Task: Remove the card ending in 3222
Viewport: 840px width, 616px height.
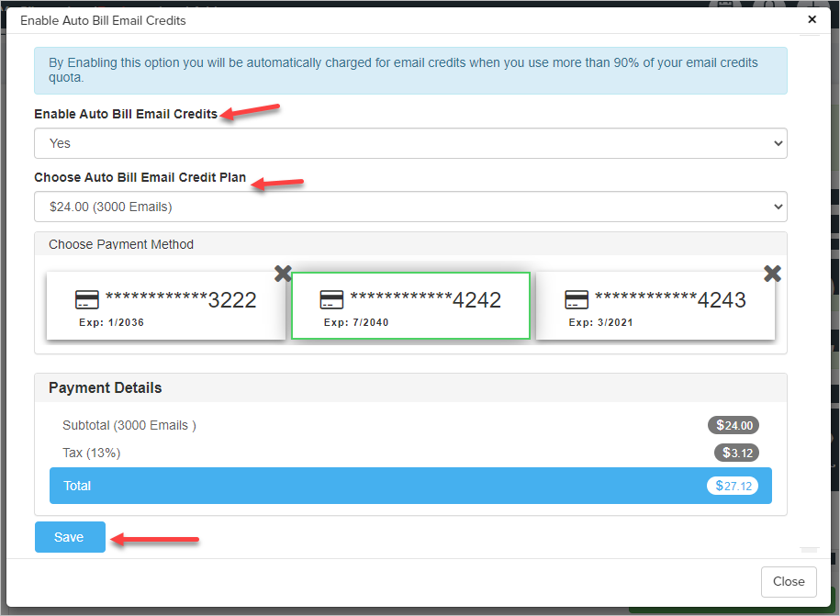Action: click(x=283, y=273)
